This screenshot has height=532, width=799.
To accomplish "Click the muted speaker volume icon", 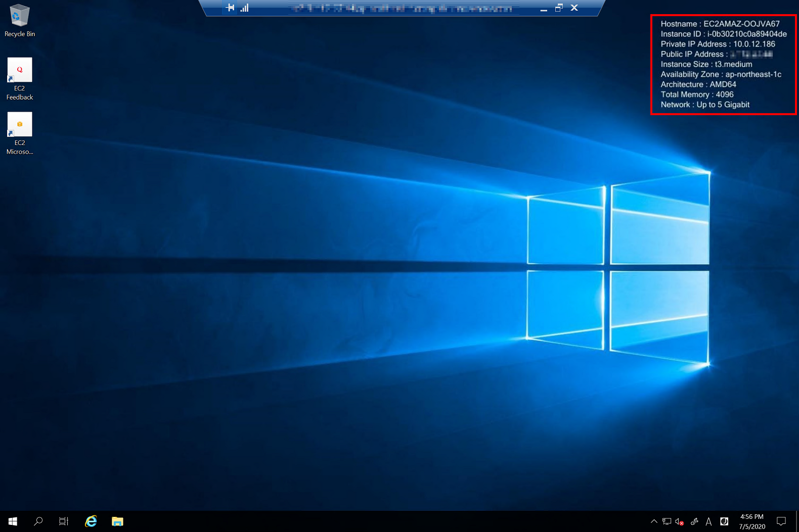I will click(680, 521).
